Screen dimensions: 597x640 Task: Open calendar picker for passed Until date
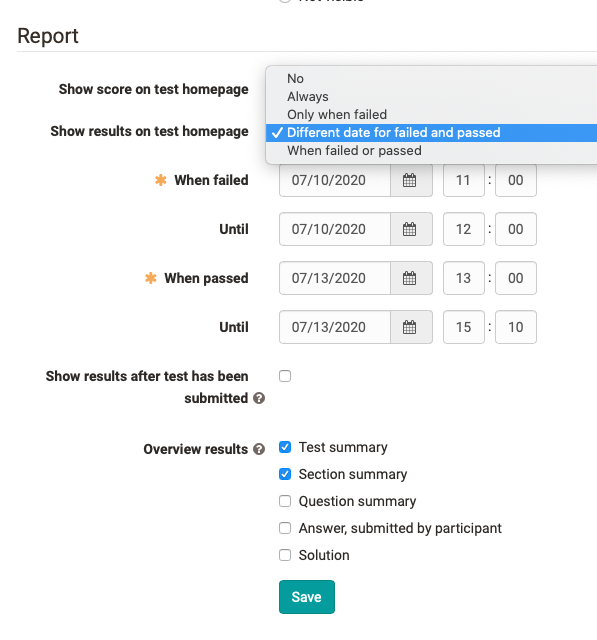pos(411,327)
